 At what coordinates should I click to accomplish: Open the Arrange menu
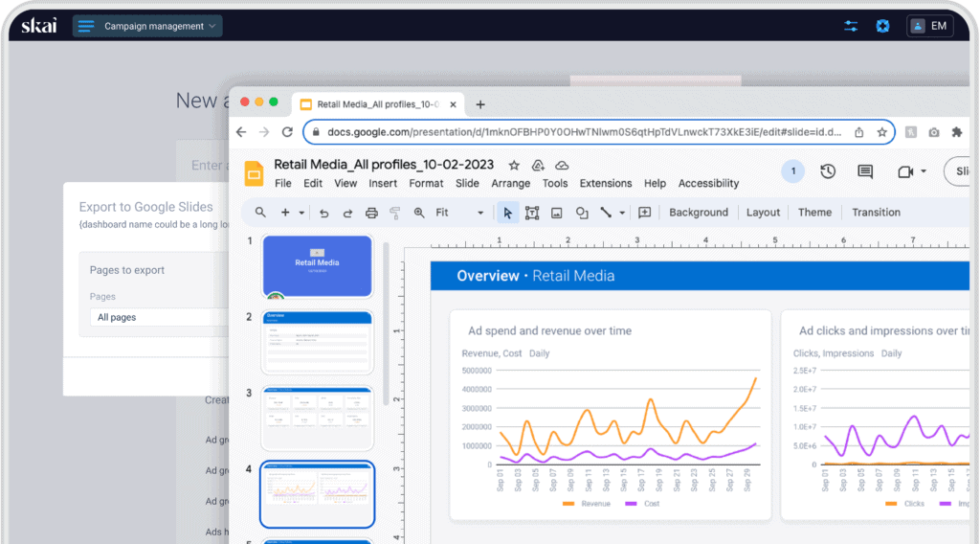point(511,183)
